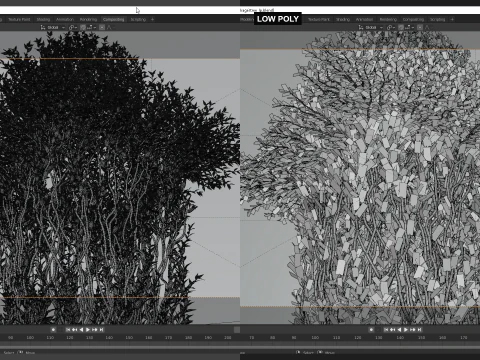Open Global orientation dropdown in left viewport

(x=55, y=27)
